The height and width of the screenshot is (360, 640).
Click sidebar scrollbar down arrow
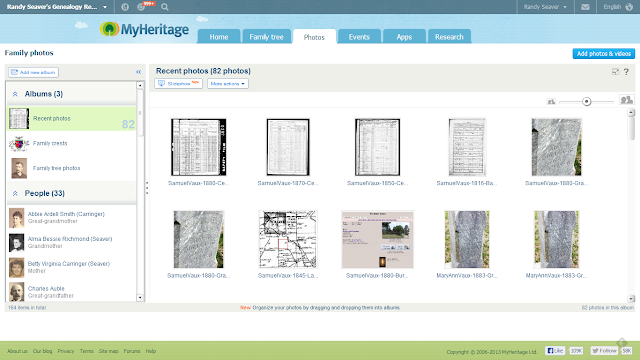pyautogui.click(x=140, y=298)
